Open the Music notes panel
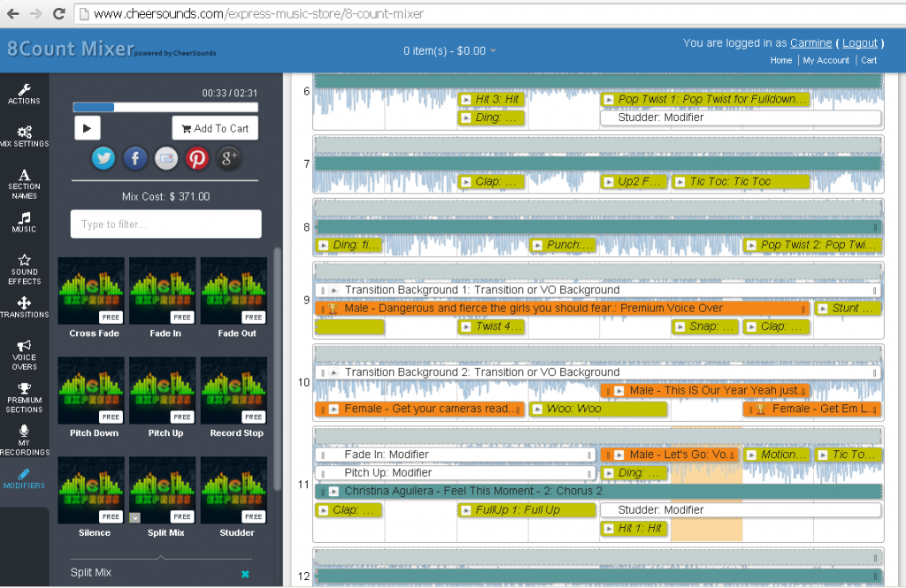Viewport: 906px width, 588px height. (24, 222)
